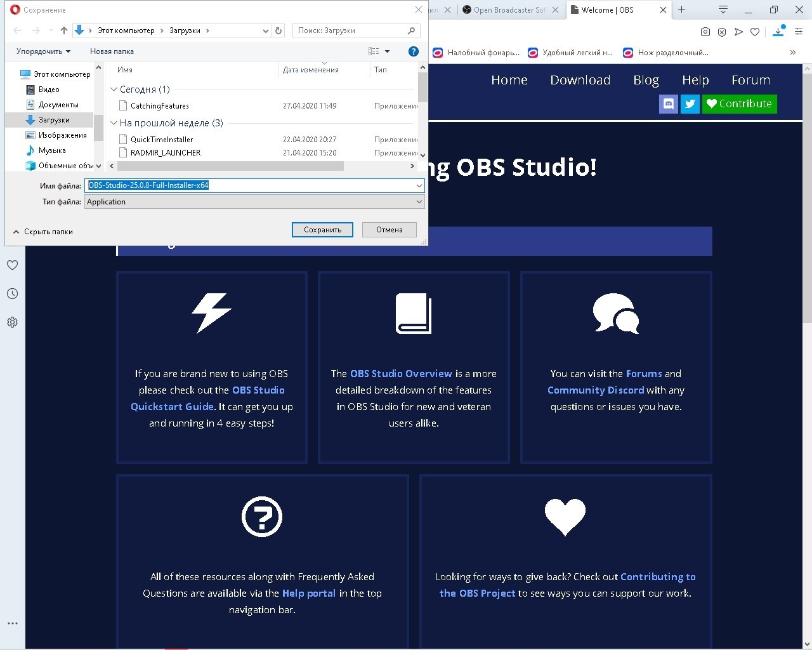The height and width of the screenshot is (650, 812).
Task: Change the file view layout icon
Action: click(374, 51)
